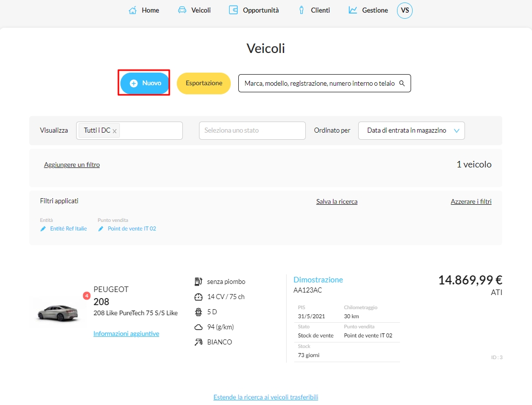Click the red 4 notification badge
The height and width of the screenshot is (405, 532).
click(87, 296)
